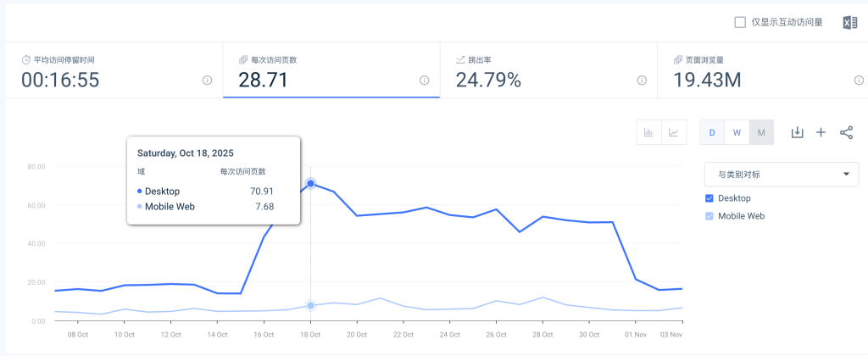Share the chart
Screen dimensions: 868x356
pyautogui.click(x=846, y=132)
